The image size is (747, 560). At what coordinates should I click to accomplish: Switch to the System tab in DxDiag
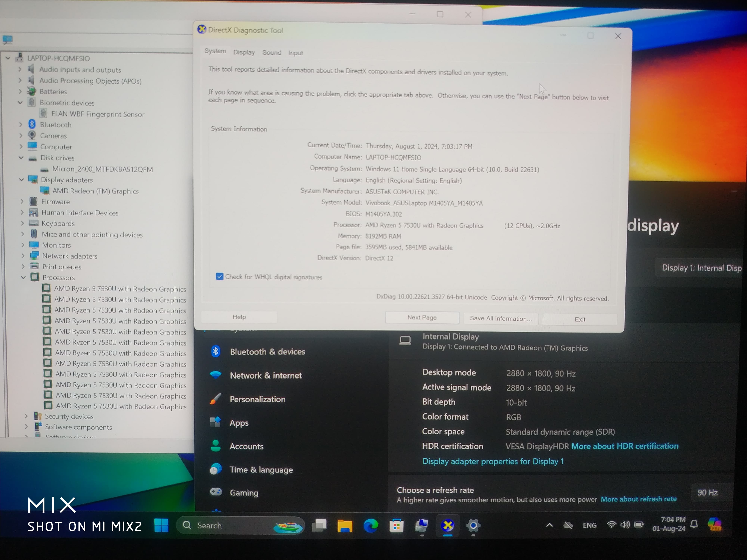[215, 51]
